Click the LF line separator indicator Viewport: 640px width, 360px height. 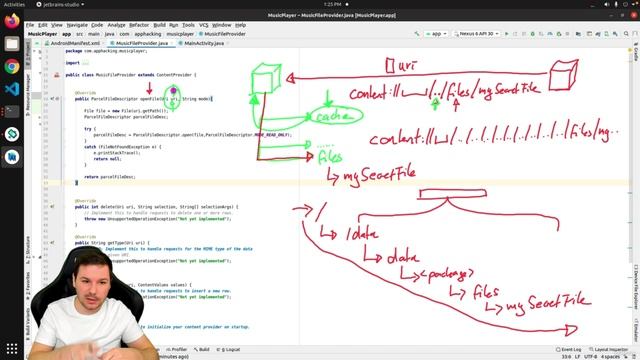[x=577, y=357]
